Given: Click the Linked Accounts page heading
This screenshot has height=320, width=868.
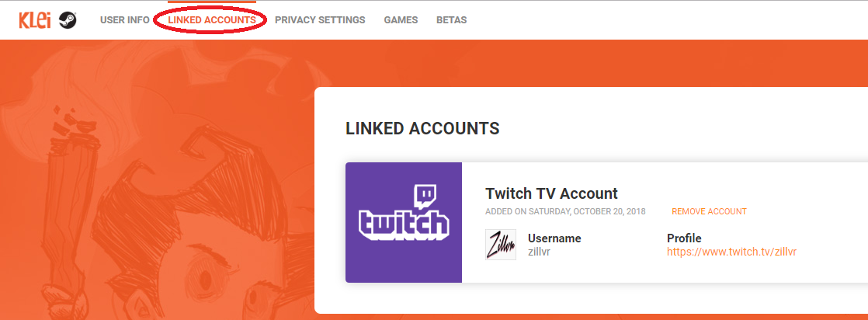Looking at the screenshot, I should pyautogui.click(x=422, y=128).
